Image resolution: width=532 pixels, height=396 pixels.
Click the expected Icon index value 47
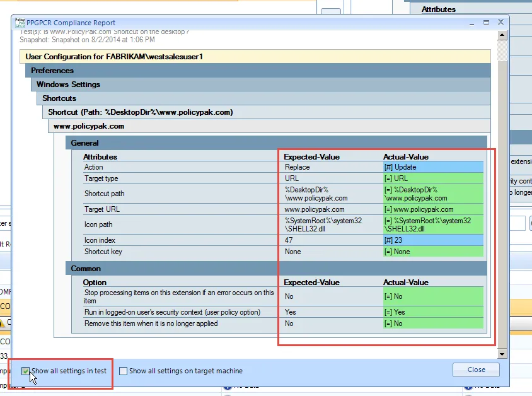(x=289, y=240)
